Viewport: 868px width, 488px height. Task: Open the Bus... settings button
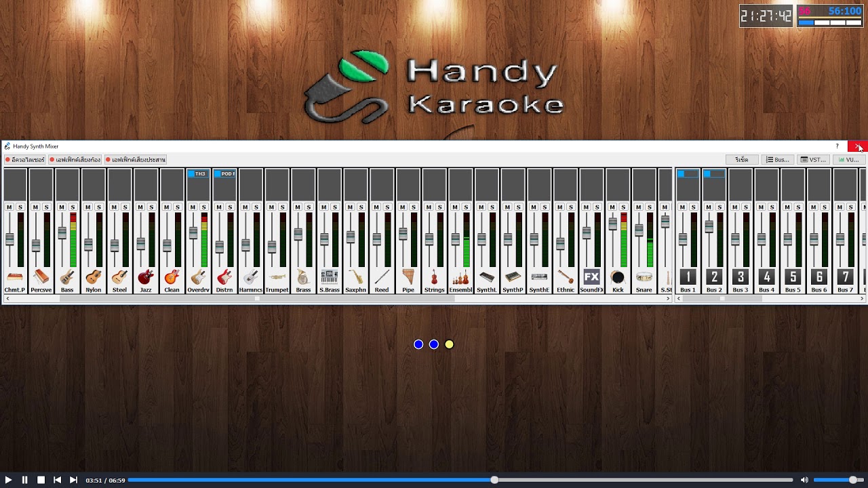778,160
